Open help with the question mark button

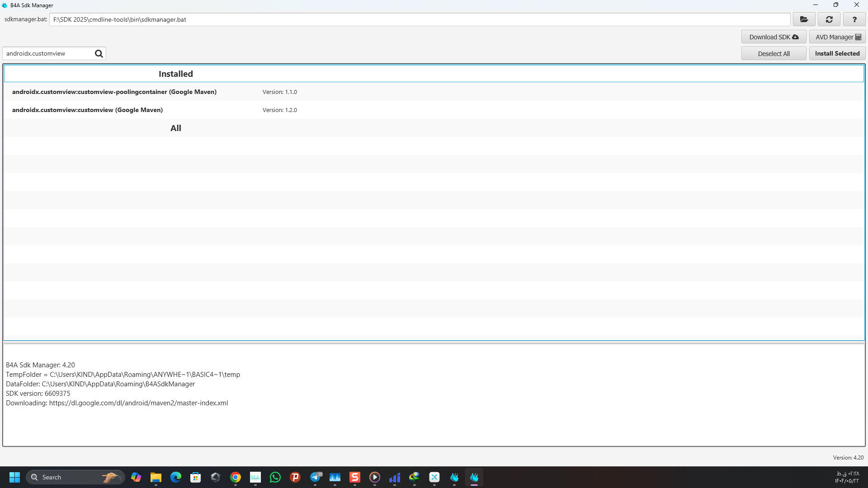click(854, 19)
